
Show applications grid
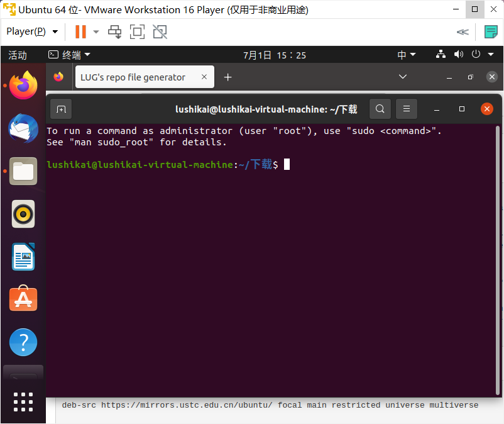[x=23, y=401]
